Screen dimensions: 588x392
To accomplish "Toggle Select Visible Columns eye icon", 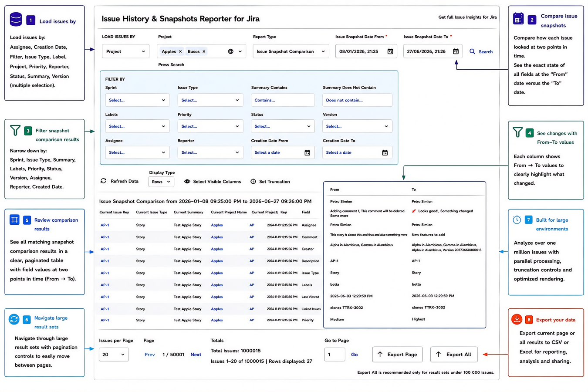I will point(187,182).
